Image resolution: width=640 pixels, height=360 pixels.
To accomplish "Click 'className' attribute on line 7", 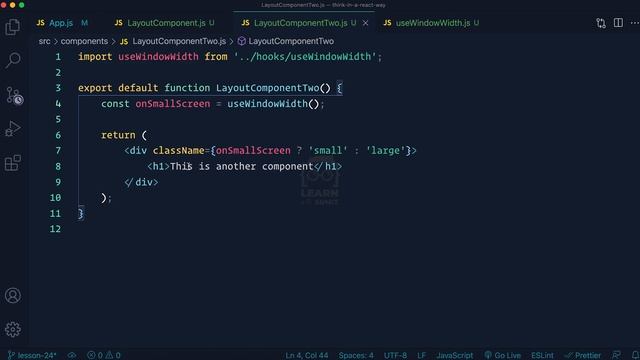I will pyautogui.click(x=178, y=151).
